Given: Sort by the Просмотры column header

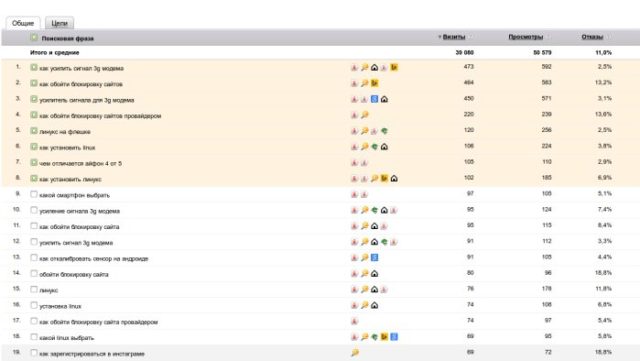Looking at the screenshot, I should coord(526,37).
